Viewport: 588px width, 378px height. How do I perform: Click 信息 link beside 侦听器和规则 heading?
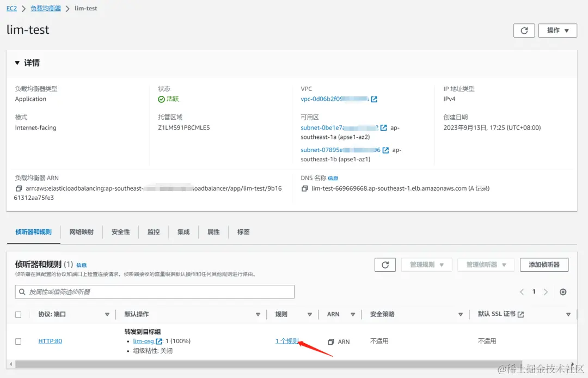81,265
